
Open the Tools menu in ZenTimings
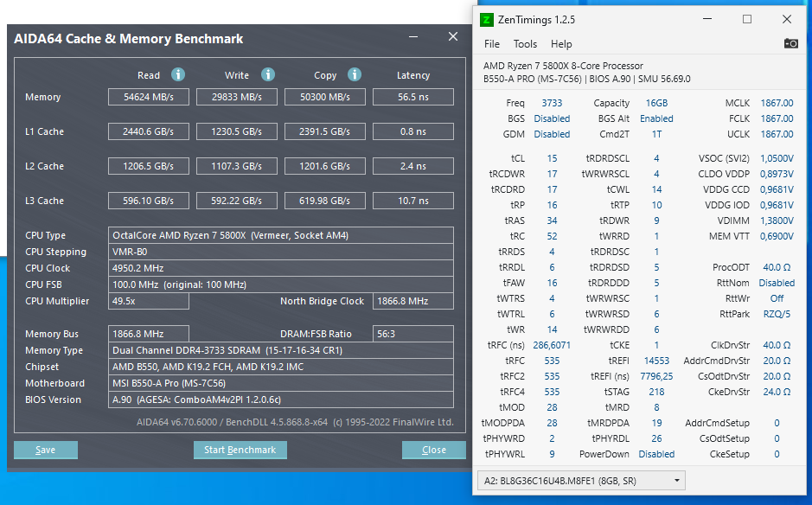[x=525, y=44]
